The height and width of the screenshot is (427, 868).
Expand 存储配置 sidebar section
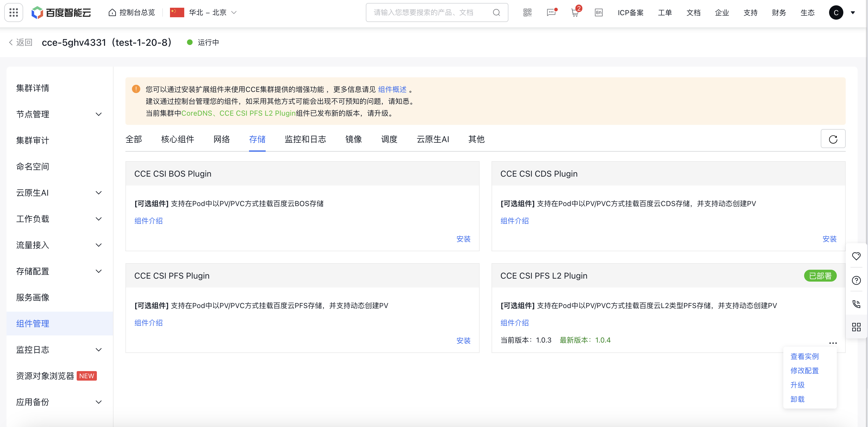point(60,271)
